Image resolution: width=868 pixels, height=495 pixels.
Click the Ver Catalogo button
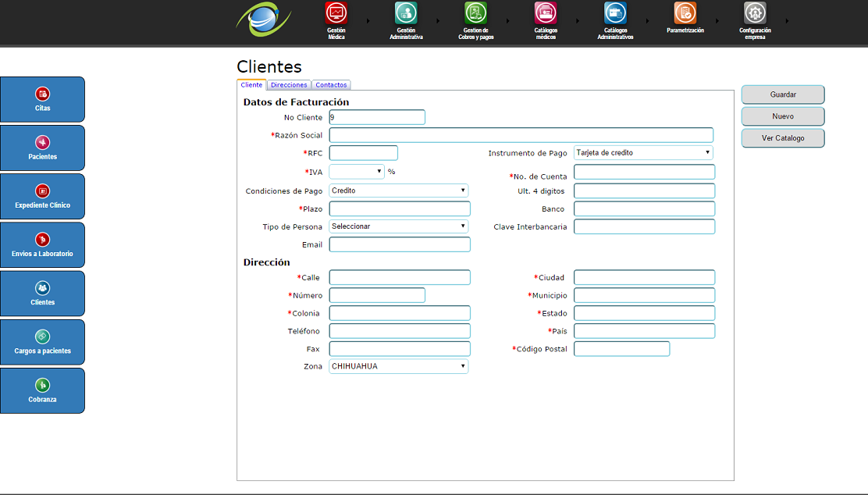pos(783,138)
